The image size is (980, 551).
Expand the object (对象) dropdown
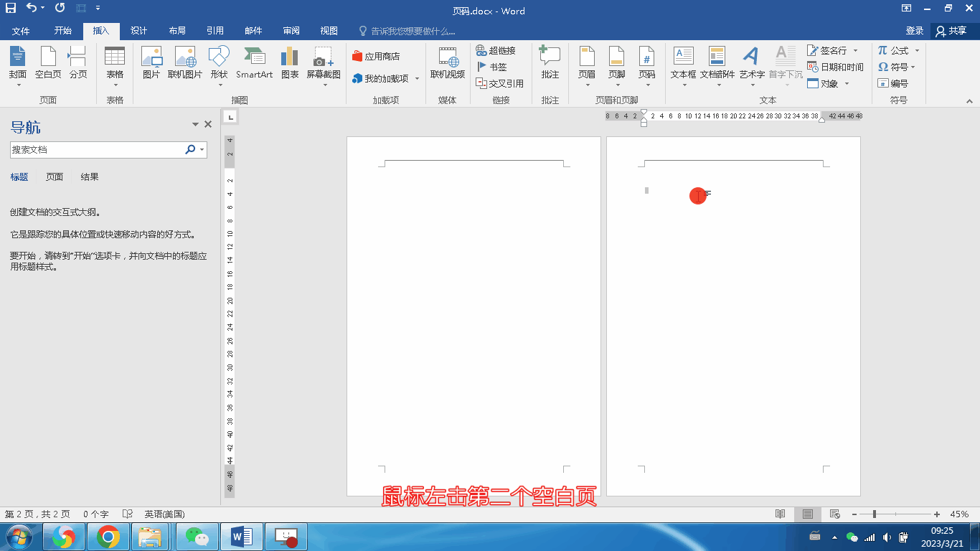(x=847, y=83)
